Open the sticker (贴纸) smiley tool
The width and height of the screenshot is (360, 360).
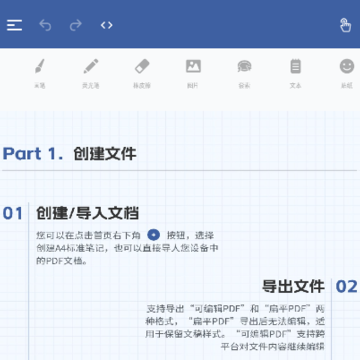coord(347,73)
